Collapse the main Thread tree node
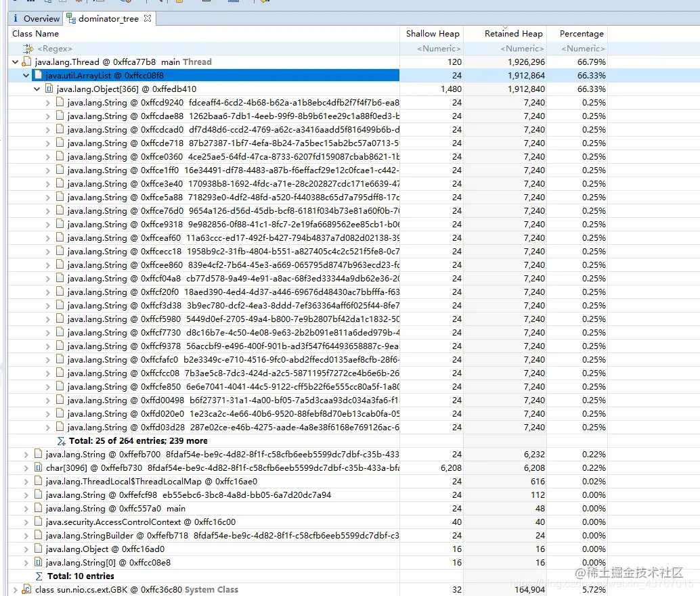This screenshot has width=700, height=596. tap(15, 61)
